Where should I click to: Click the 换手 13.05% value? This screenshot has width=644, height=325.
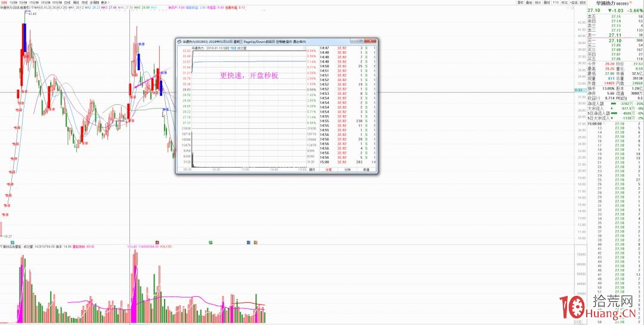pyautogui.click(x=608, y=88)
